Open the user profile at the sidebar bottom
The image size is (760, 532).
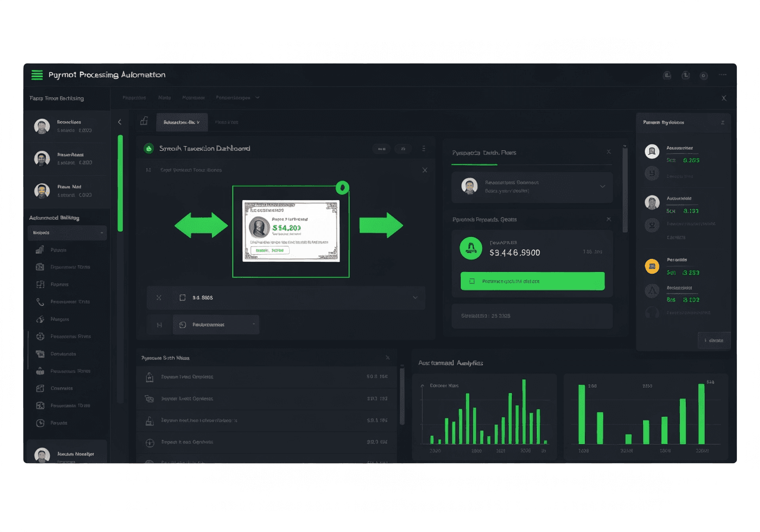[x=66, y=454]
